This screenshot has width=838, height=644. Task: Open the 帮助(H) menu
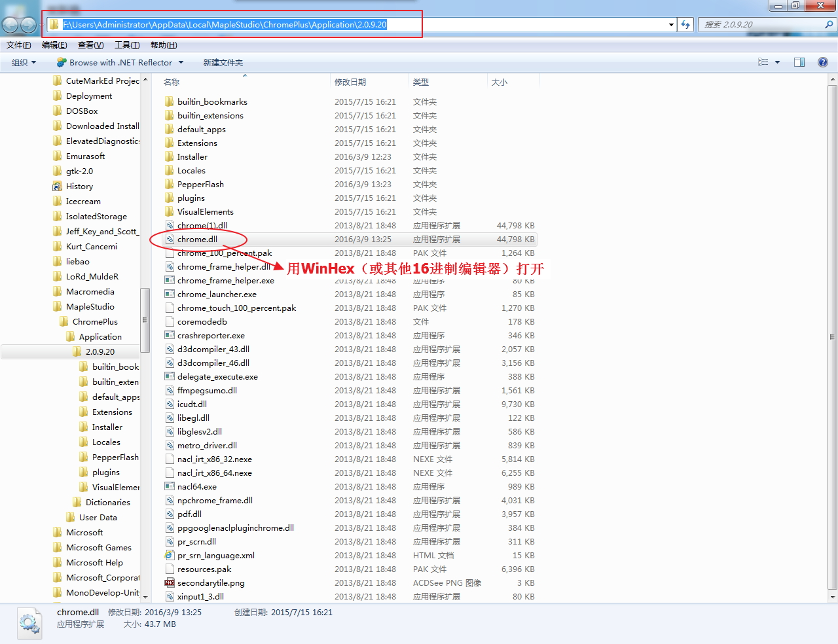(164, 45)
